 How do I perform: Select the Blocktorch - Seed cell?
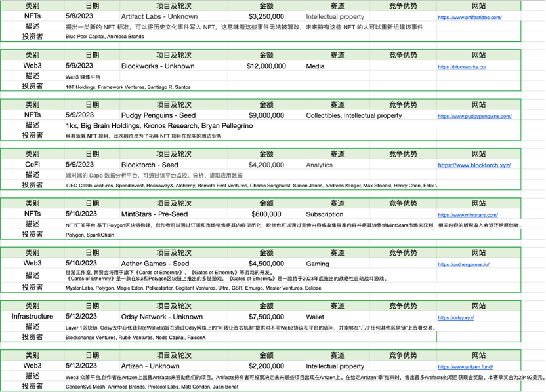(x=174, y=165)
